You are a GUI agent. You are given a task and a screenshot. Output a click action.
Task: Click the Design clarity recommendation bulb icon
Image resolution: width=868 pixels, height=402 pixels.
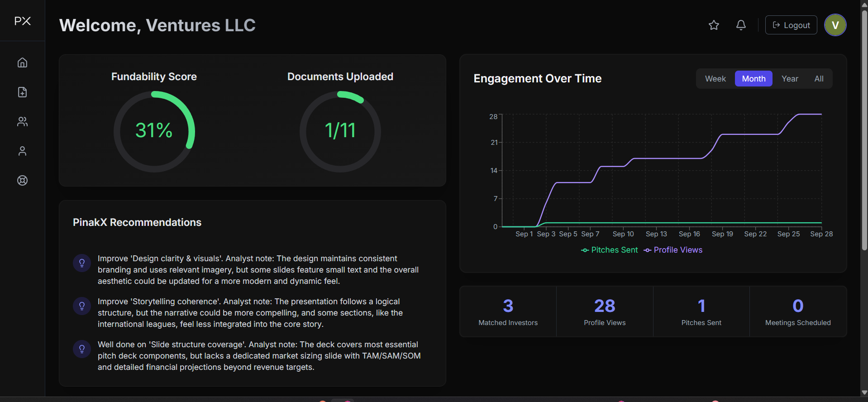(x=82, y=263)
